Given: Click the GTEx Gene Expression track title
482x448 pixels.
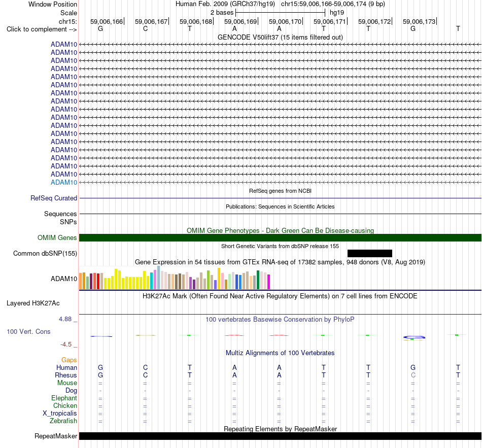Looking at the screenshot, I should 280,262.
